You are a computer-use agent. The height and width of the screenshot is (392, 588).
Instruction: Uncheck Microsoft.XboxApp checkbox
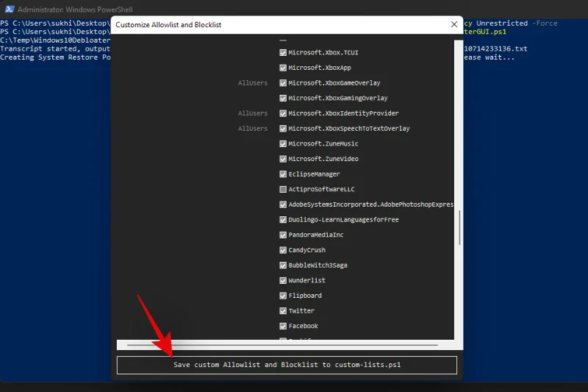click(x=283, y=68)
